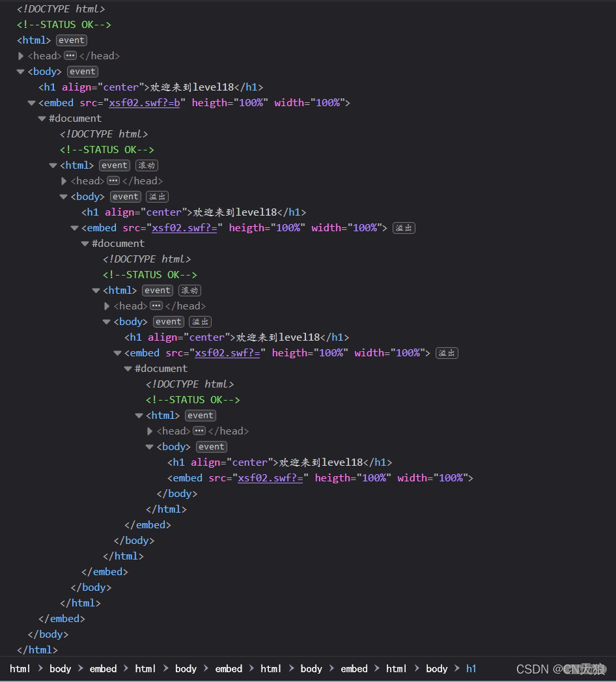
Task: Select the first html breadcrumb in the bottom bar
Action: (20, 669)
